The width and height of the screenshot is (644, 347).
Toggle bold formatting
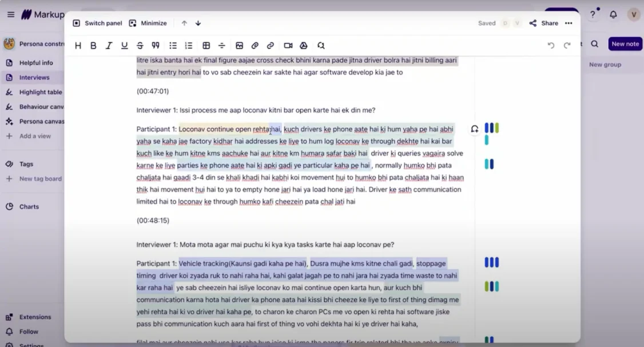point(93,46)
